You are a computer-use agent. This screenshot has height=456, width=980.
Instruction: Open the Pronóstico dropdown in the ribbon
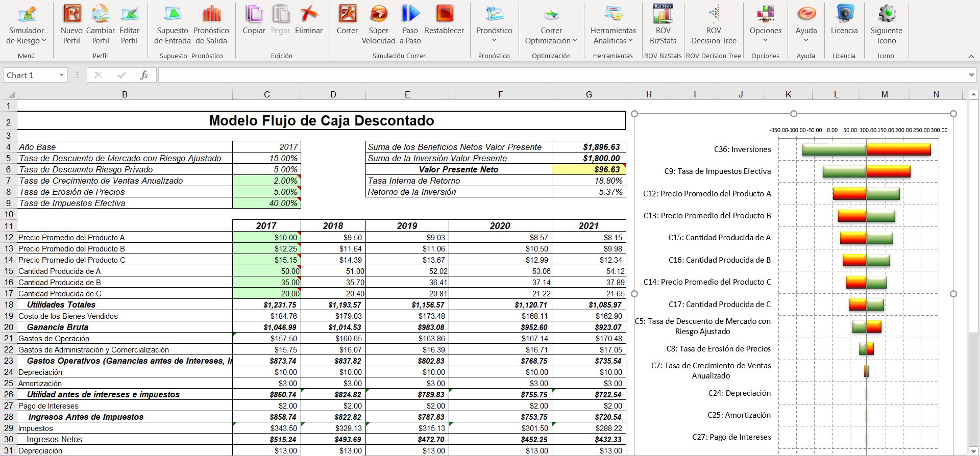[494, 24]
